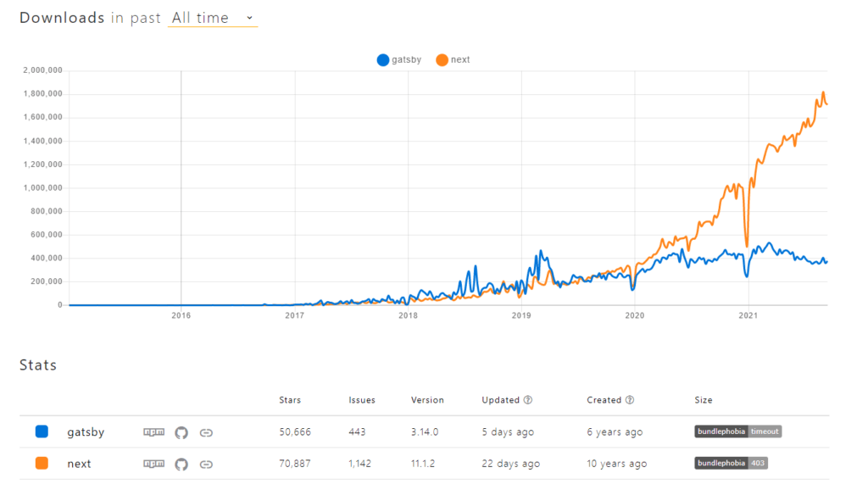Select next stars count 70,887
The height and width of the screenshot is (501, 868).
(295, 464)
